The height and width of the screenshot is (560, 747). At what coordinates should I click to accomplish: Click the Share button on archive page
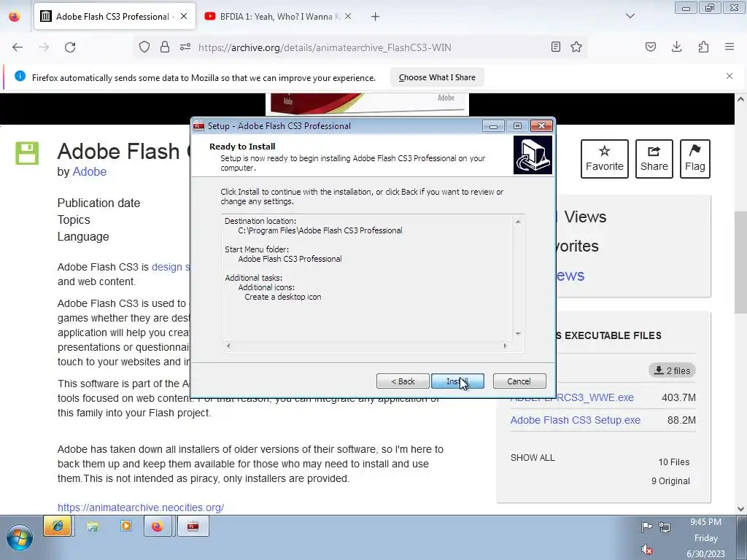point(654,158)
